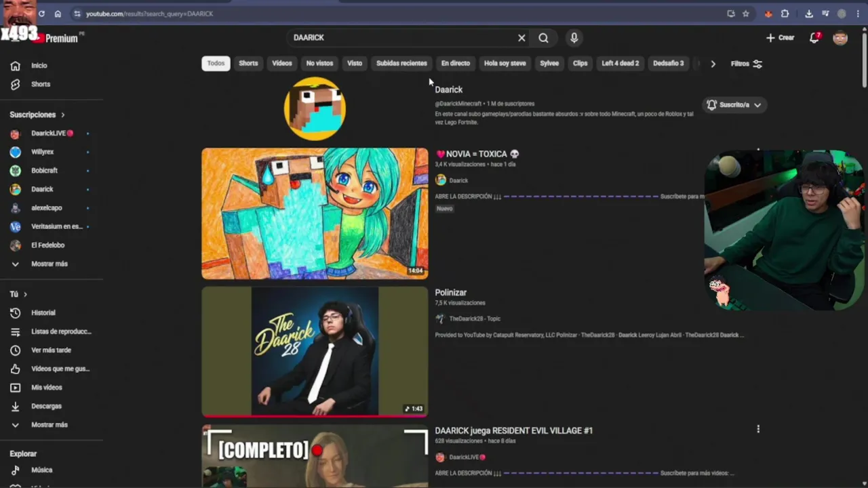The width and height of the screenshot is (868, 488).
Task: Select the Sylvee chip
Action: click(x=549, y=63)
